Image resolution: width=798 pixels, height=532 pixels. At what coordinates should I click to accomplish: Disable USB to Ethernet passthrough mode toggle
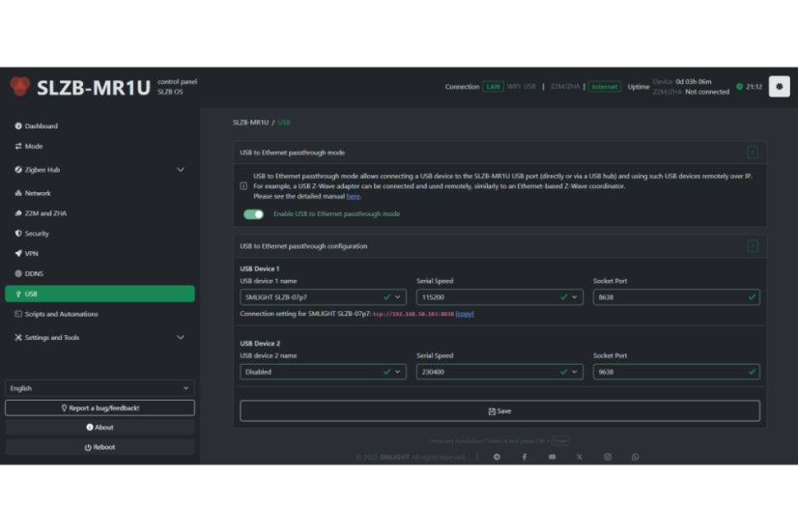253,214
